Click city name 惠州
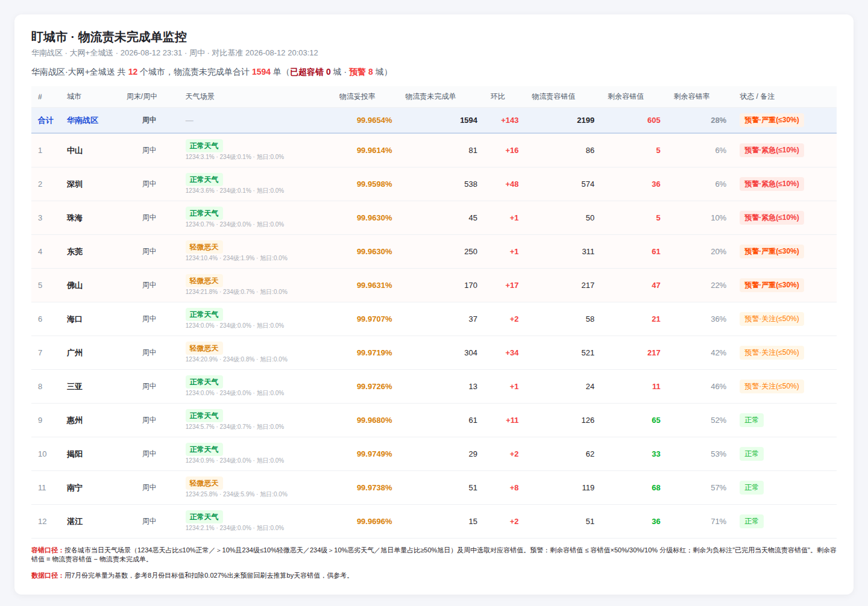 pyautogui.click(x=75, y=420)
